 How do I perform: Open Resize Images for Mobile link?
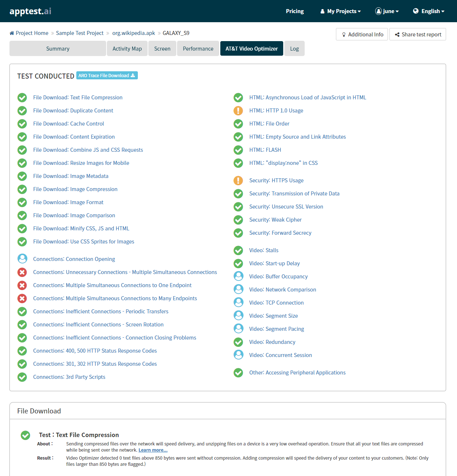click(81, 163)
